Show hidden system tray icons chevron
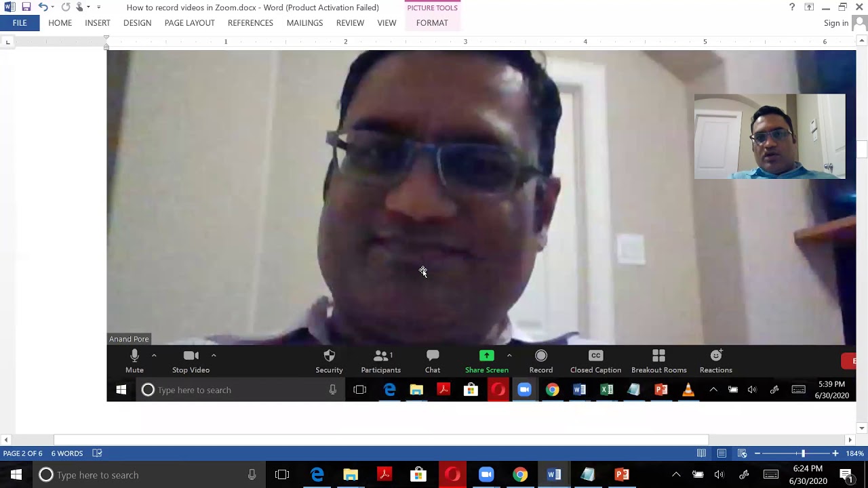Image resolution: width=868 pixels, height=488 pixels. click(676, 474)
